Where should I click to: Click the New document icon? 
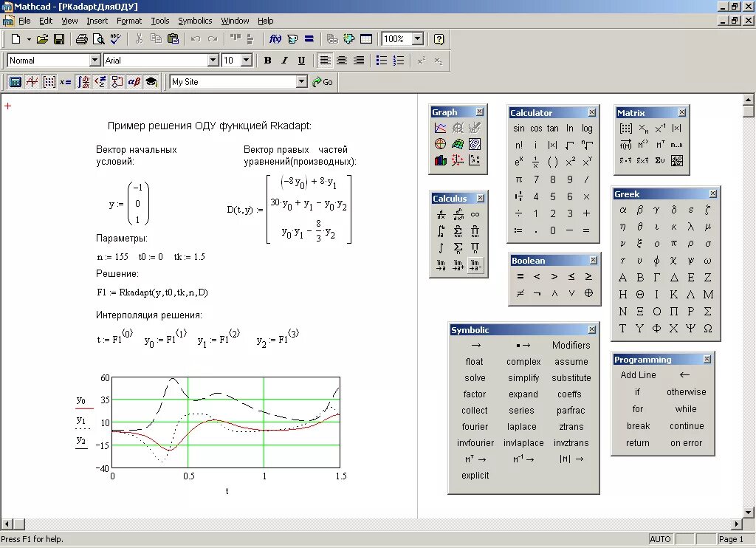pos(16,39)
